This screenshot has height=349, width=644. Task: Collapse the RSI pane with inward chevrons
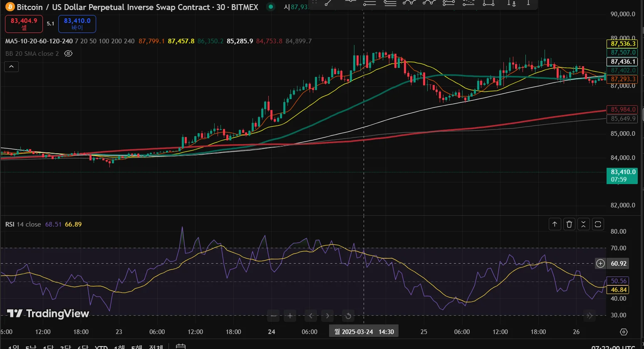coord(583,224)
